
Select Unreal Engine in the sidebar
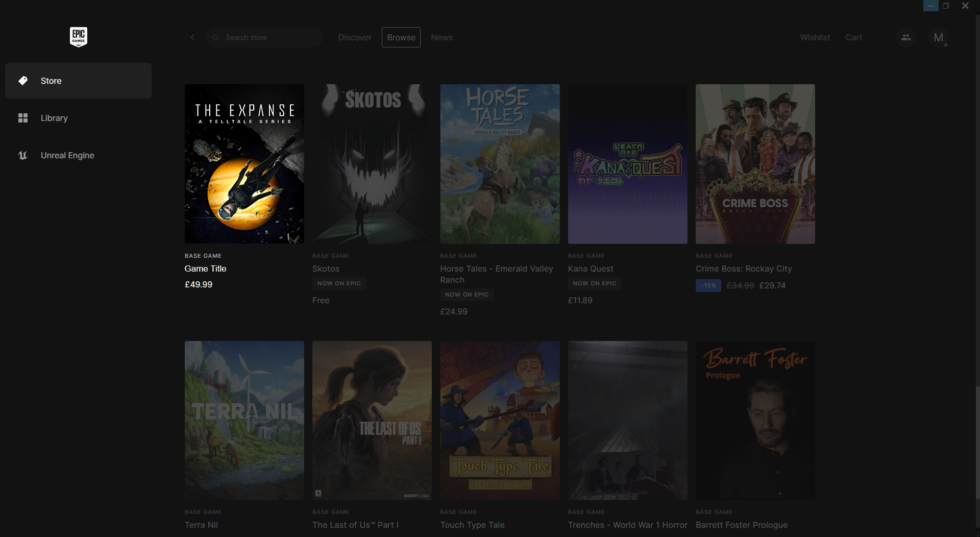coord(78,155)
